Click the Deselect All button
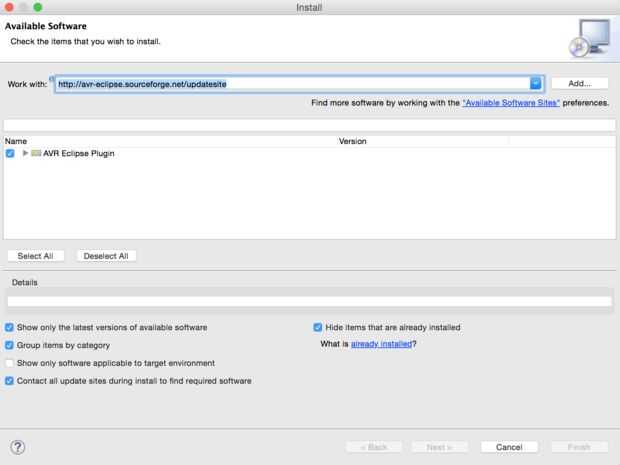Viewport: 620px width, 465px height. point(106,256)
